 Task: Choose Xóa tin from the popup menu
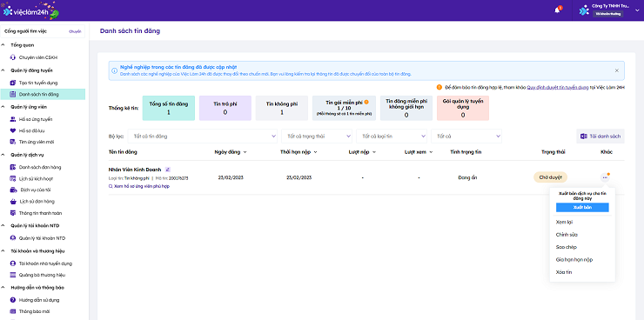pyautogui.click(x=564, y=272)
